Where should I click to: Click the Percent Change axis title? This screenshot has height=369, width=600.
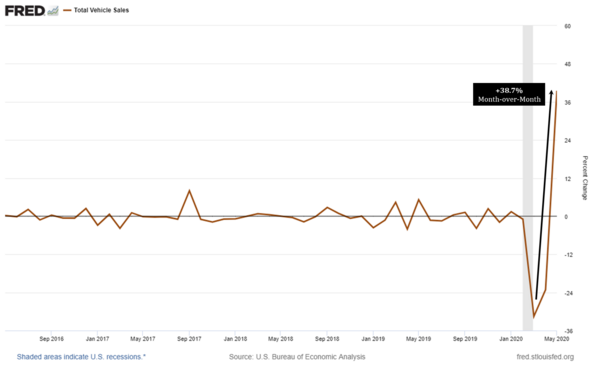[585, 178]
